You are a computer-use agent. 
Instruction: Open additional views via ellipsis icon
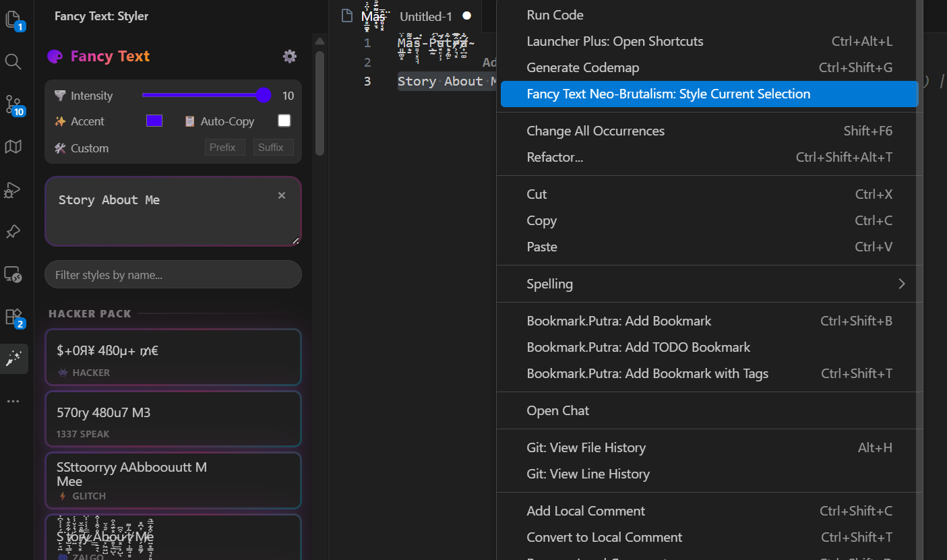[x=13, y=400]
